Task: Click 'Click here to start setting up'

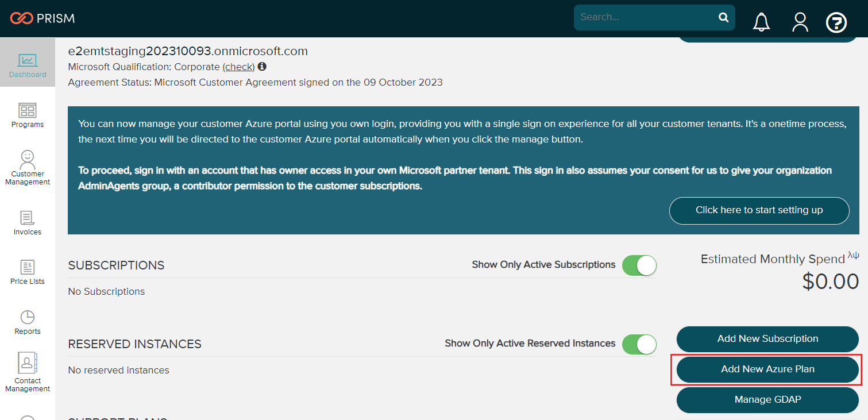Action: point(759,210)
